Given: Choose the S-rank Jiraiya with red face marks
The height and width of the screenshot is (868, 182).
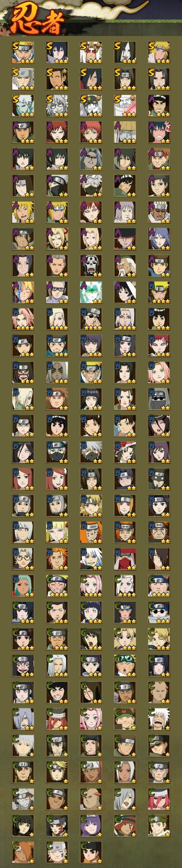Looking at the screenshot, I should click(x=91, y=53).
